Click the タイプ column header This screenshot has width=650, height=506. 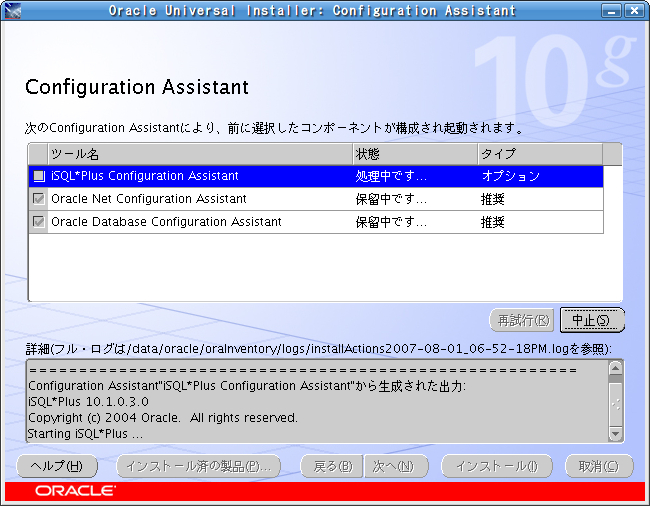[541, 154]
